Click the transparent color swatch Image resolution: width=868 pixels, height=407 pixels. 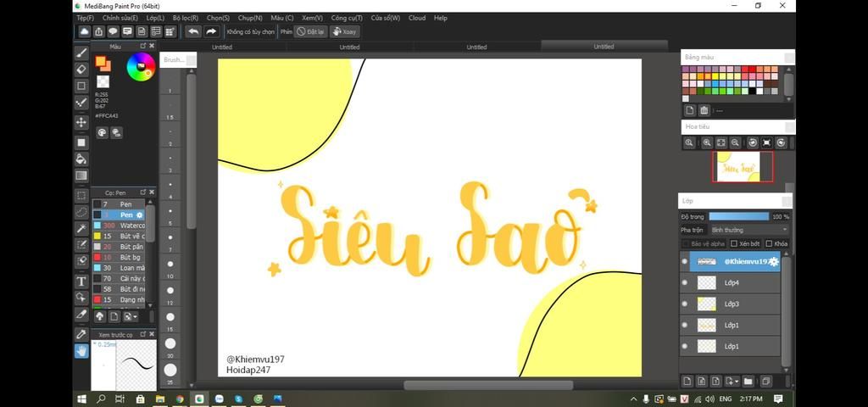[103, 81]
